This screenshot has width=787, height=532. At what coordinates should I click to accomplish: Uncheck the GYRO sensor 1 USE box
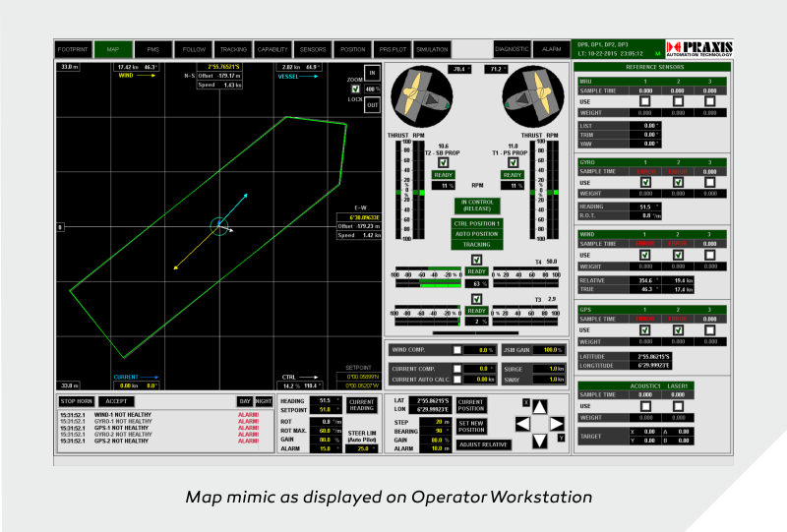point(645,183)
